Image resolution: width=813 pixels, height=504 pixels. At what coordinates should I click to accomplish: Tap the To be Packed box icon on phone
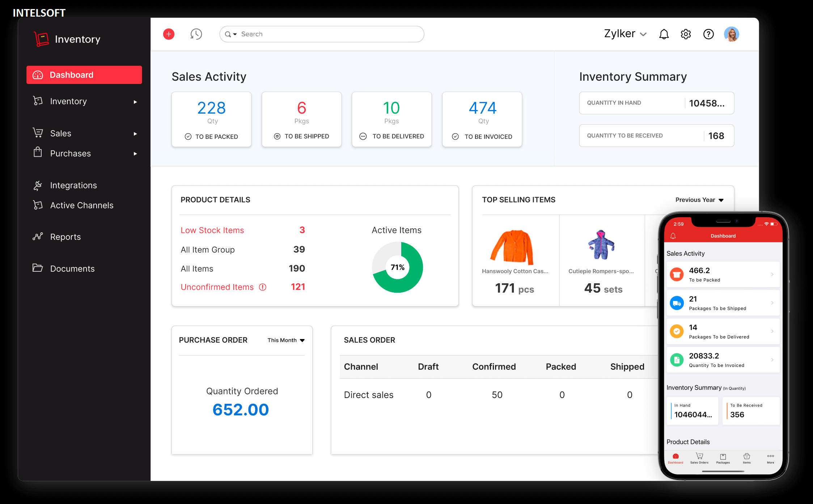677,274
